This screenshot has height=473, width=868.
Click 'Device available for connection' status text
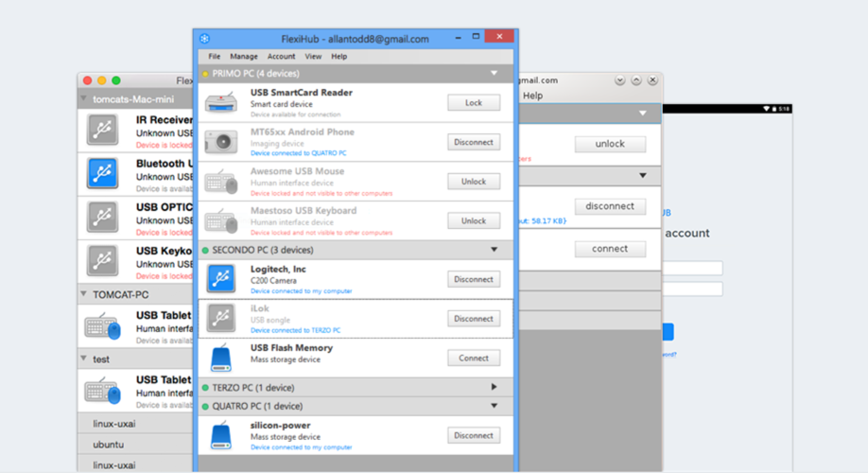click(x=296, y=114)
